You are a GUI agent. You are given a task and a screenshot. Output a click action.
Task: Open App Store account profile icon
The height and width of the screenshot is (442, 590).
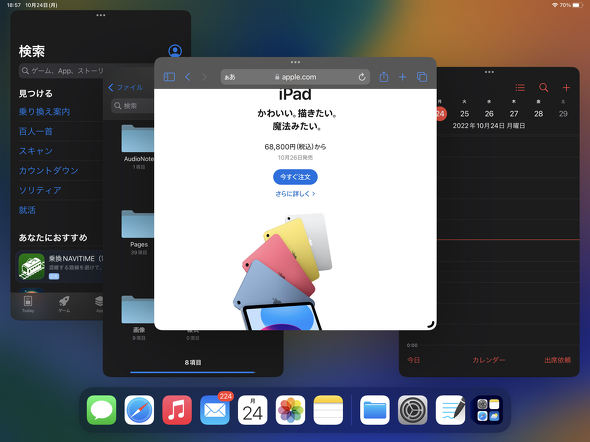pos(175,51)
